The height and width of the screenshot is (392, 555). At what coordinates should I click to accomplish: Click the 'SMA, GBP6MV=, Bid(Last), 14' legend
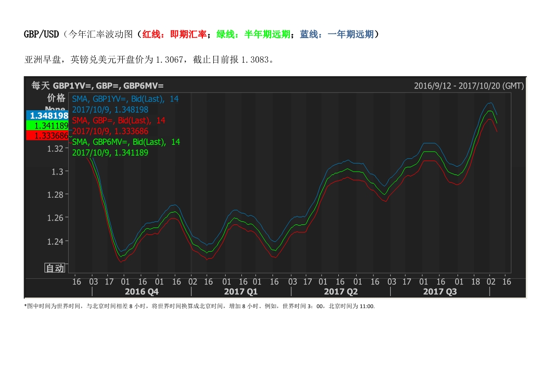coord(126,142)
